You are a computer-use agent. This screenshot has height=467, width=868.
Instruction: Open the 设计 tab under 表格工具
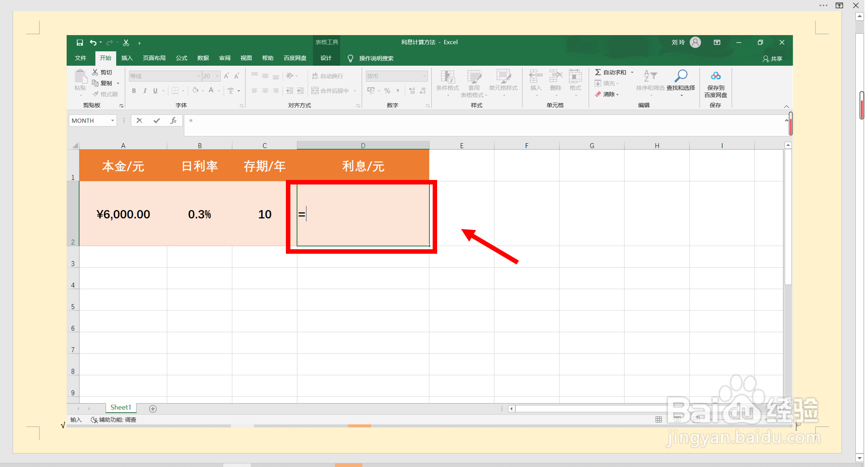(325, 58)
